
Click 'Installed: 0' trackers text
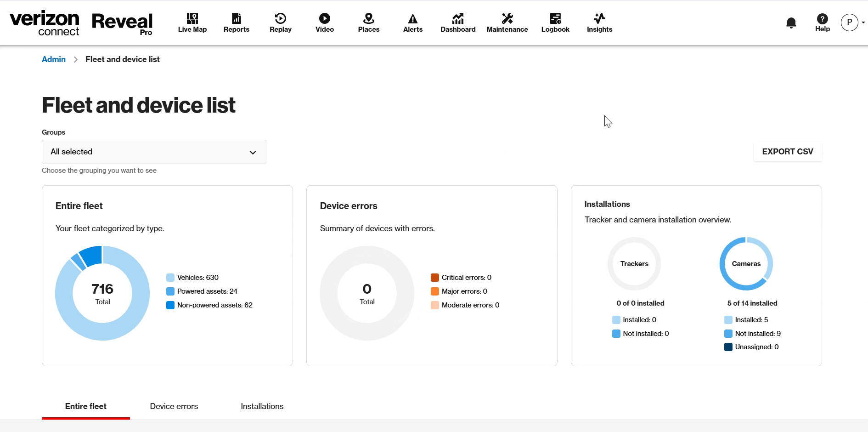639,320
